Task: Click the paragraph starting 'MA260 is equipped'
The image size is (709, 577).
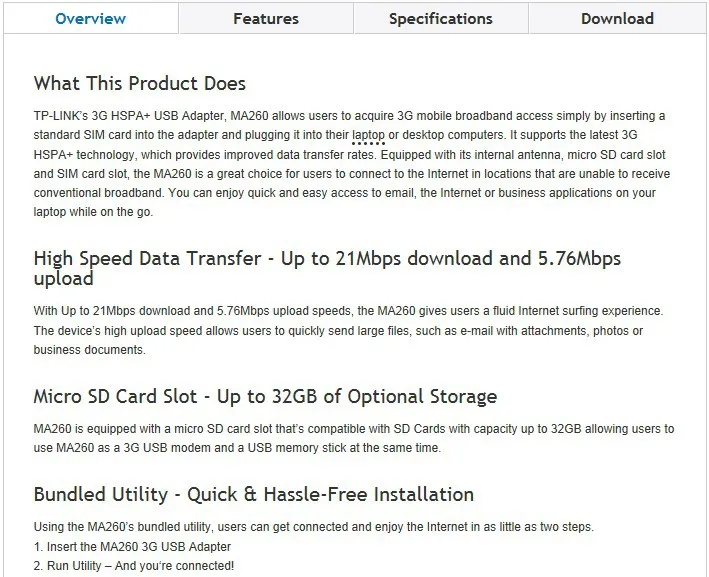Action: pyautogui.click(x=354, y=438)
